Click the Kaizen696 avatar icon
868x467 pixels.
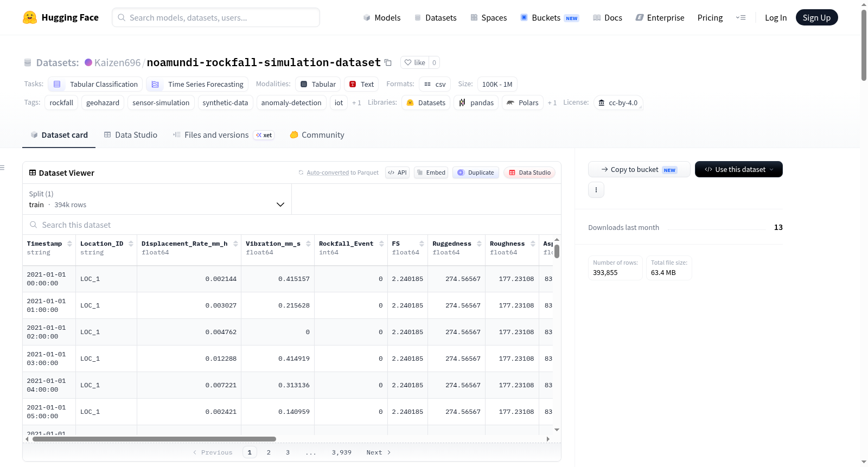click(x=88, y=62)
